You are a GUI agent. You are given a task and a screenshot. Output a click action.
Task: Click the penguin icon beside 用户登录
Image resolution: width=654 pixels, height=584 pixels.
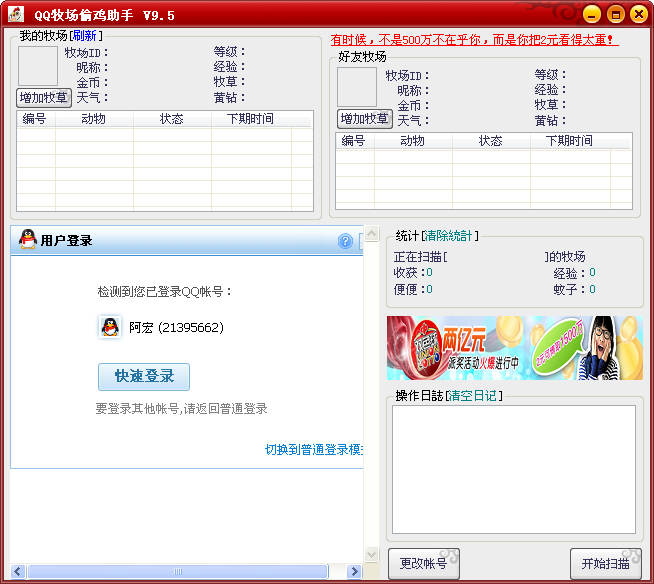pos(28,239)
